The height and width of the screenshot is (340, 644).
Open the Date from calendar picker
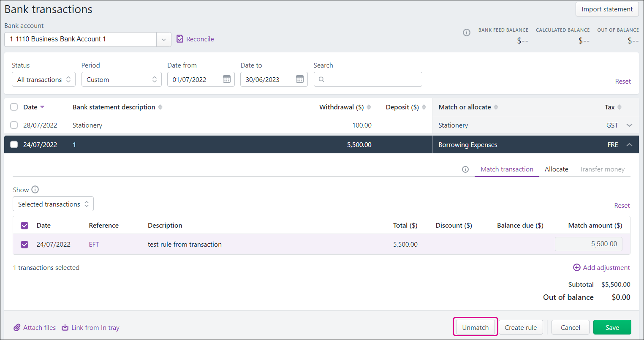pyautogui.click(x=227, y=79)
